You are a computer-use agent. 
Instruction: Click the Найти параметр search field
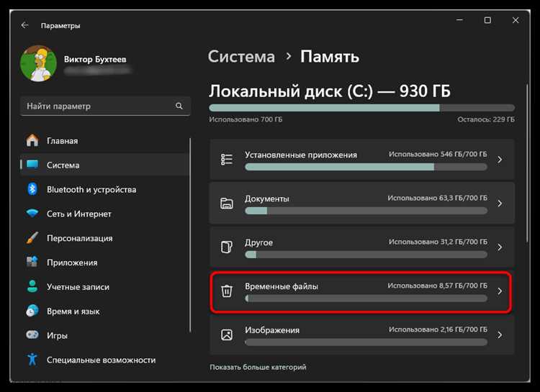pyautogui.click(x=105, y=106)
